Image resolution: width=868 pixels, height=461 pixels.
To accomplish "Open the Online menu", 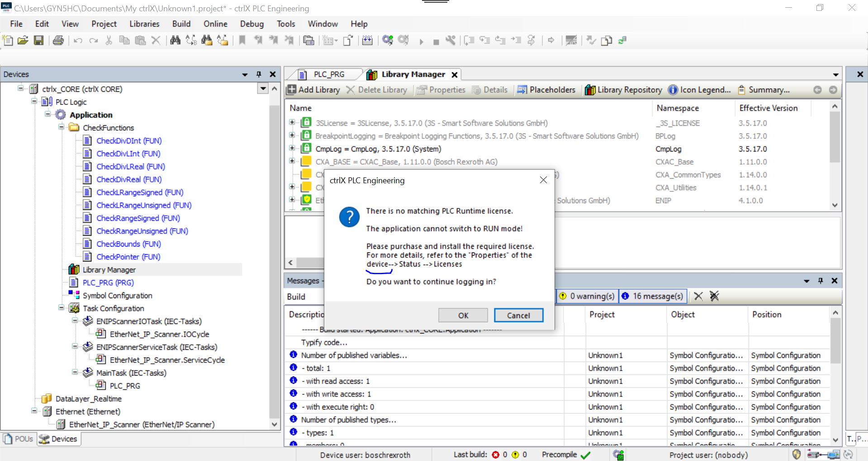I will [x=215, y=24].
